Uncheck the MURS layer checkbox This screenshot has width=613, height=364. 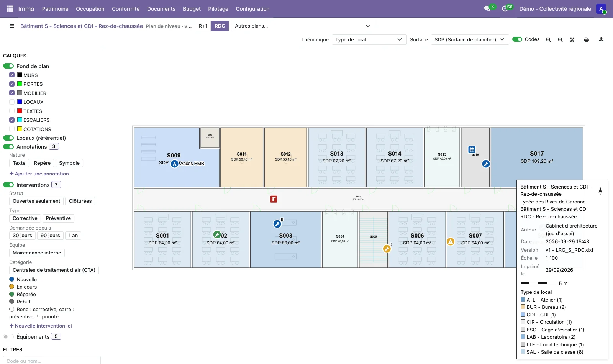point(12,75)
